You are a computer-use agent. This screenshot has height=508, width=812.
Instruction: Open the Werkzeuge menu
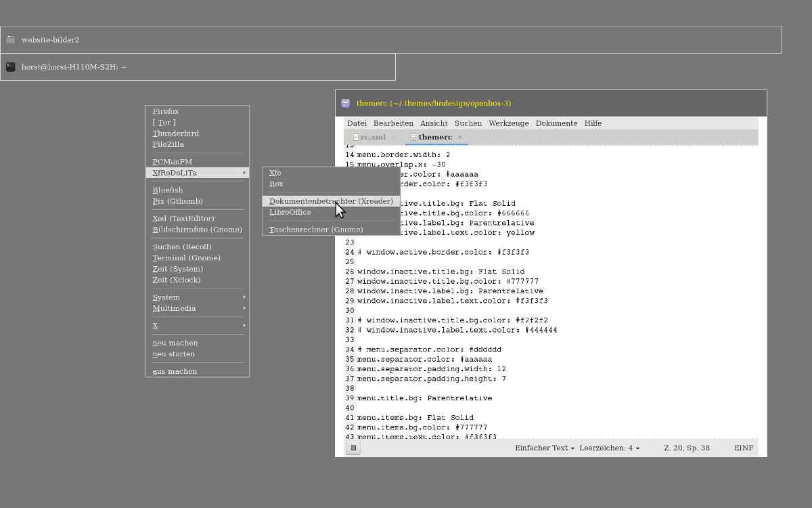point(508,123)
